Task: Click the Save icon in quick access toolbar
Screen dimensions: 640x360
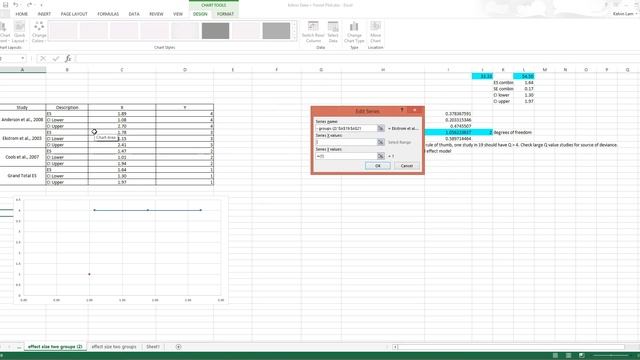Action: (x=5, y=5)
